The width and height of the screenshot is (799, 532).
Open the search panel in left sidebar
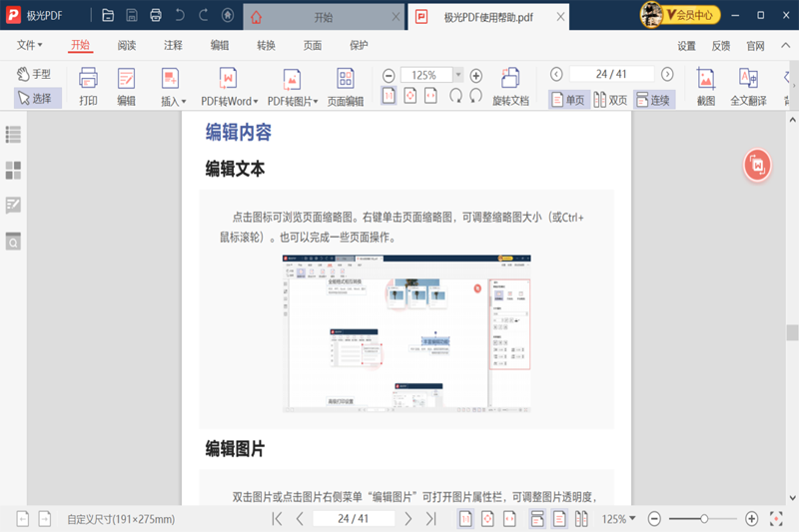tap(13, 242)
